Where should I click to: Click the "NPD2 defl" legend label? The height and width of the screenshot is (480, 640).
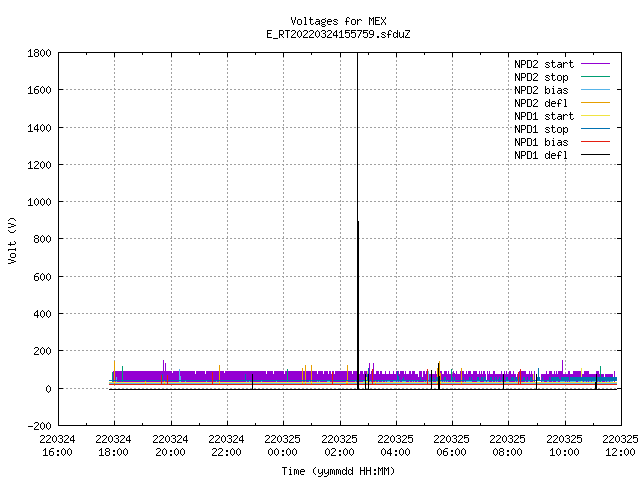coord(541,103)
